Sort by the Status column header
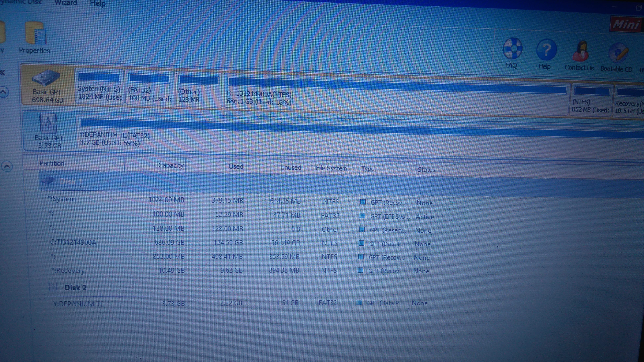 [x=426, y=170]
